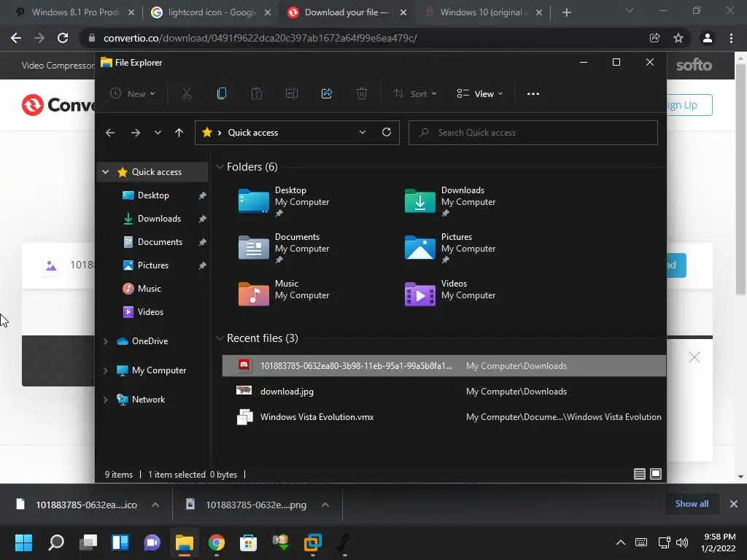This screenshot has height=560, width=747.
Task: Select the Pictures folder tile
Action: (x=451, y=248)
